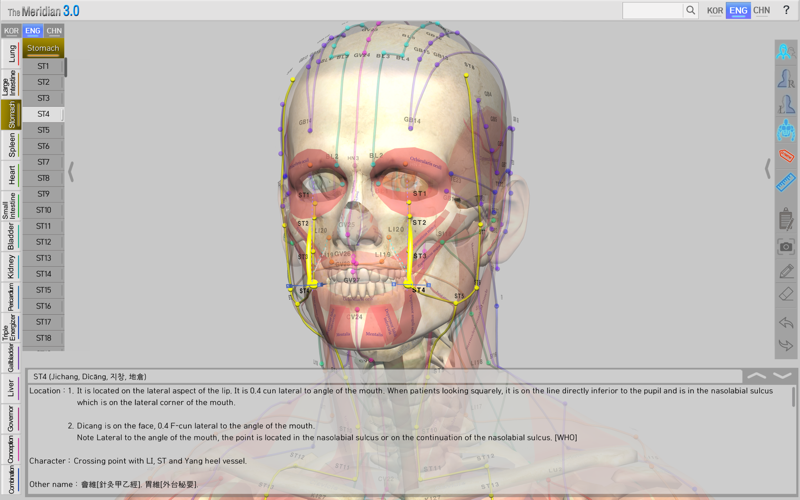Open the Bladder meridian tab
Screen dimensions: 800x500
pos(11,236)
